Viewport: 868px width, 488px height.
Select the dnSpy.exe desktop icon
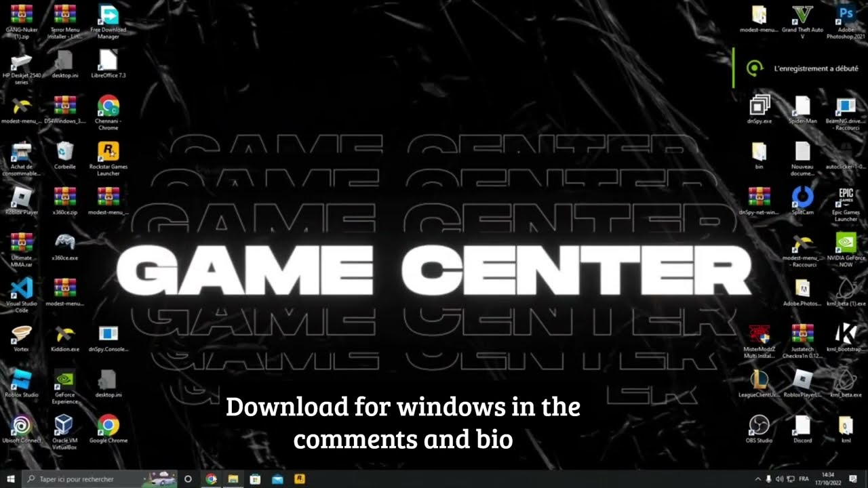pyautogui.click(x=759, y=110)
